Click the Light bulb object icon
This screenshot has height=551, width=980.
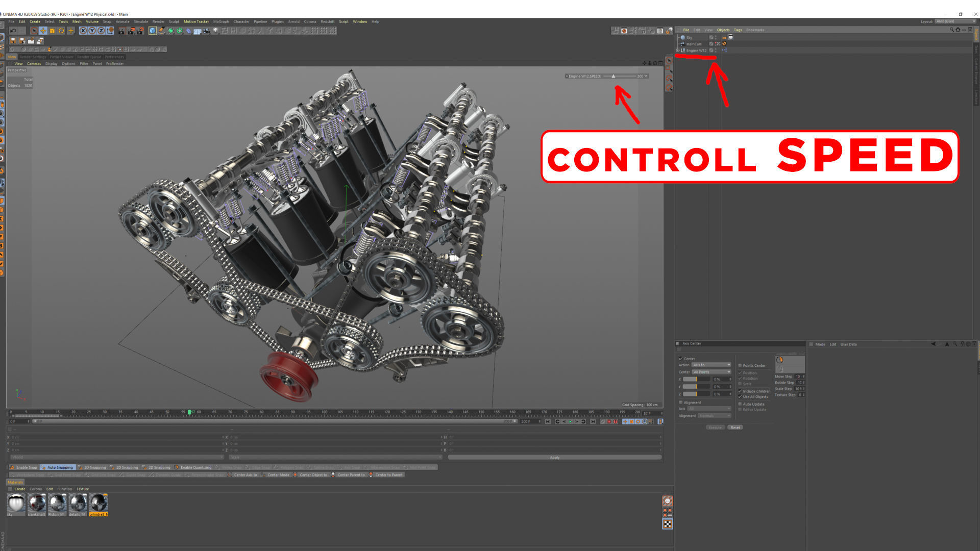point(215,31)
